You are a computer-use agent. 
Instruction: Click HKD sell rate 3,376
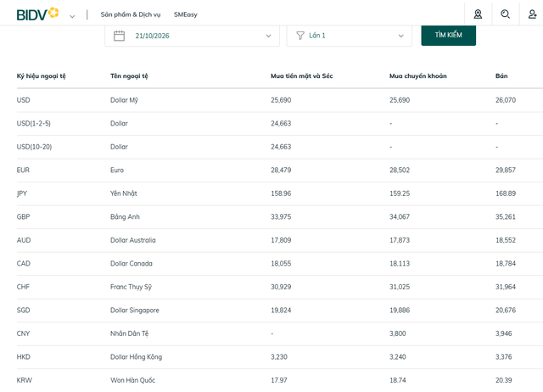click(x=503, y=356)
